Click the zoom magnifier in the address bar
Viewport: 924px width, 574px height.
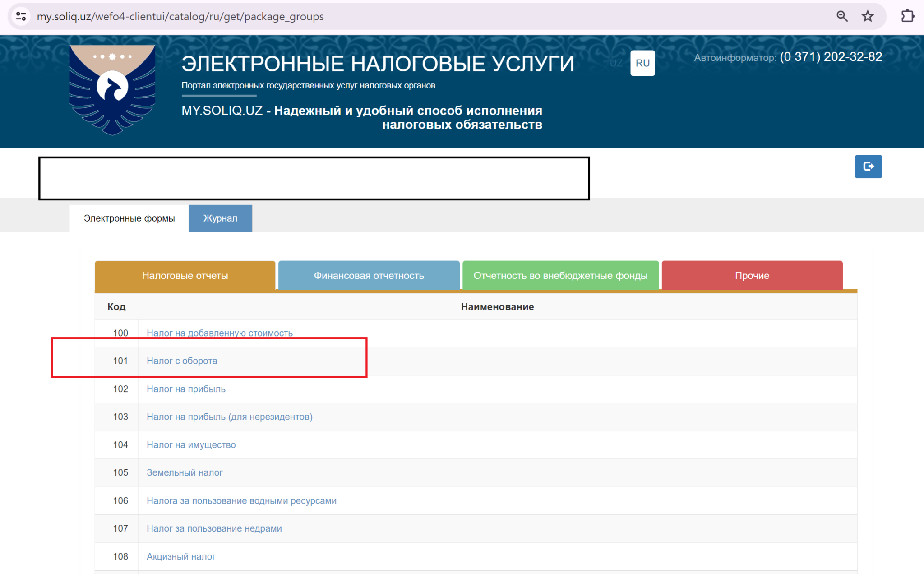pyautogui.click(x=841, y=16)
